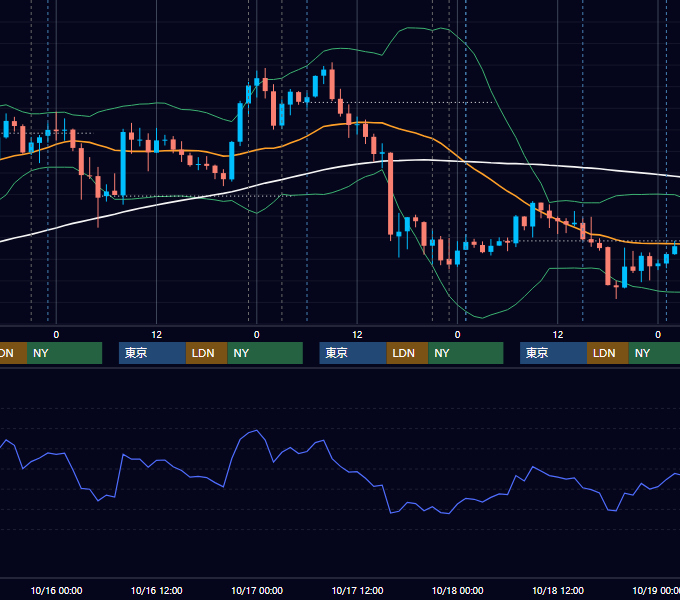Select the NY block following the second 東京 session
The image size is (680, 600).
466,353
